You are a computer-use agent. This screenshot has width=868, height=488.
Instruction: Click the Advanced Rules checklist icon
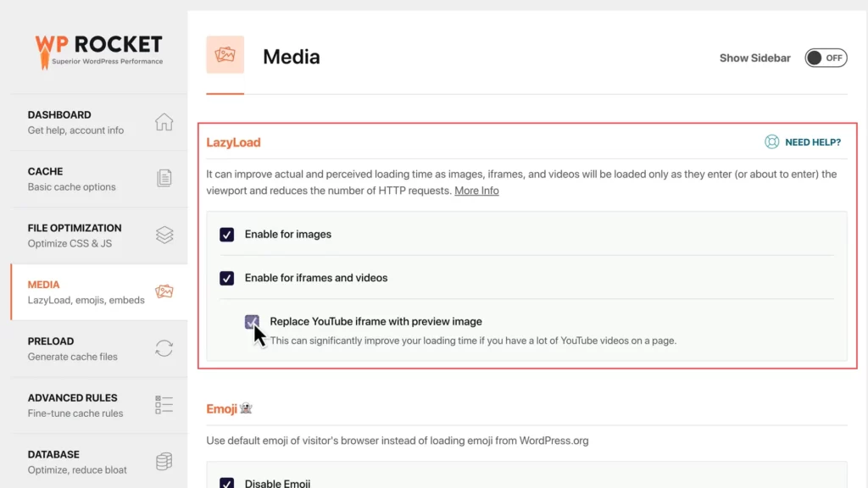pyautogui.click(x=164, y=405)
